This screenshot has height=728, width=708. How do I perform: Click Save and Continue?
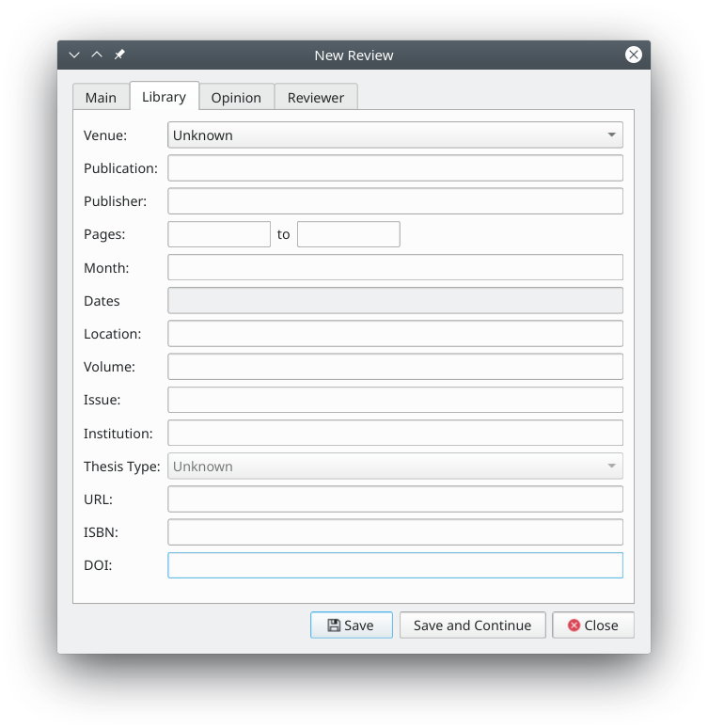tap(473, 625)
